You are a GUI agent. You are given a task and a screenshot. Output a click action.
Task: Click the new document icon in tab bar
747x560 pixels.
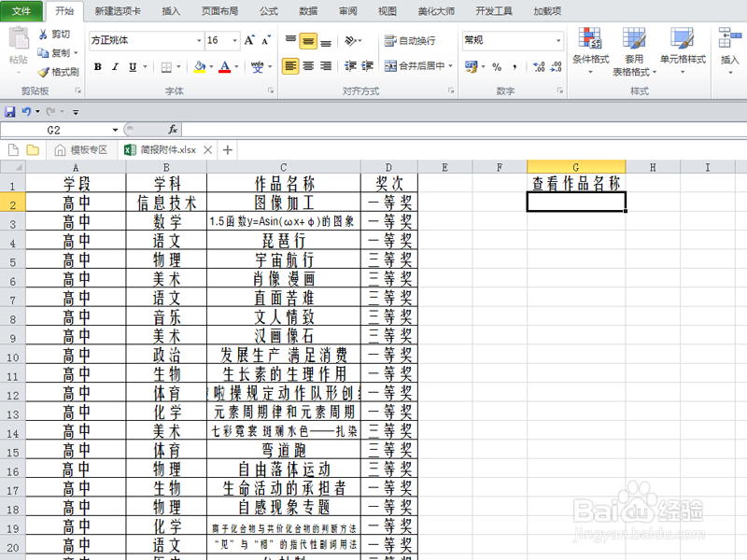[x=13, y=150]
